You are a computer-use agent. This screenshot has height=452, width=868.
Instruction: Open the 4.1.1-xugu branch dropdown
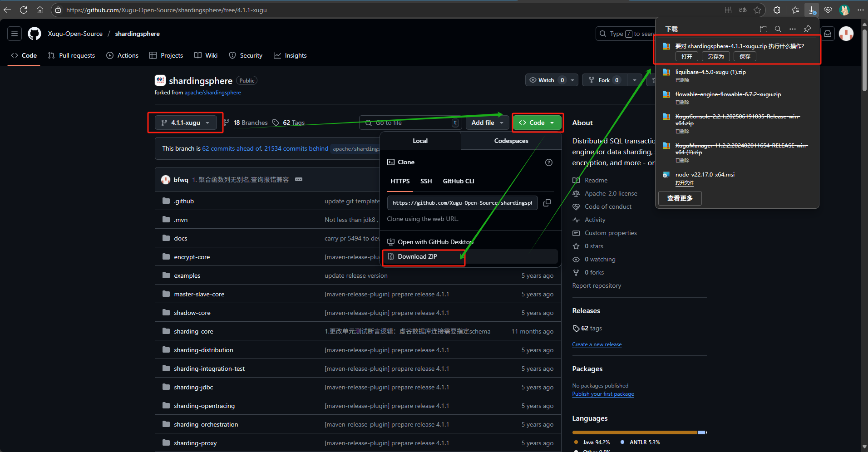coord(185,123)
